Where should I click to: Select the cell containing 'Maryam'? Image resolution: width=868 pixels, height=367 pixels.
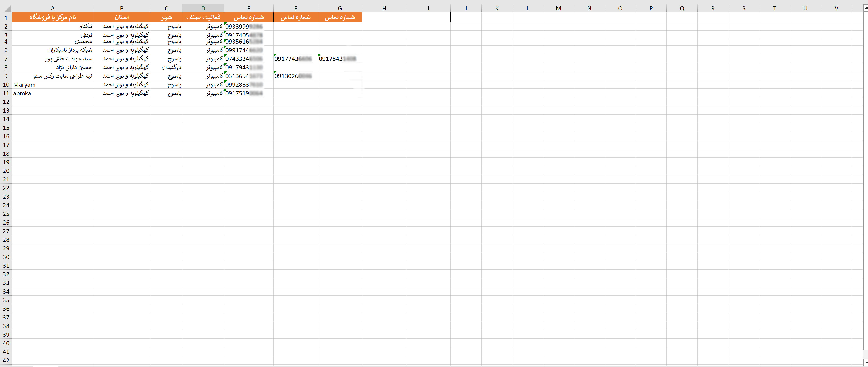[53, 85]
